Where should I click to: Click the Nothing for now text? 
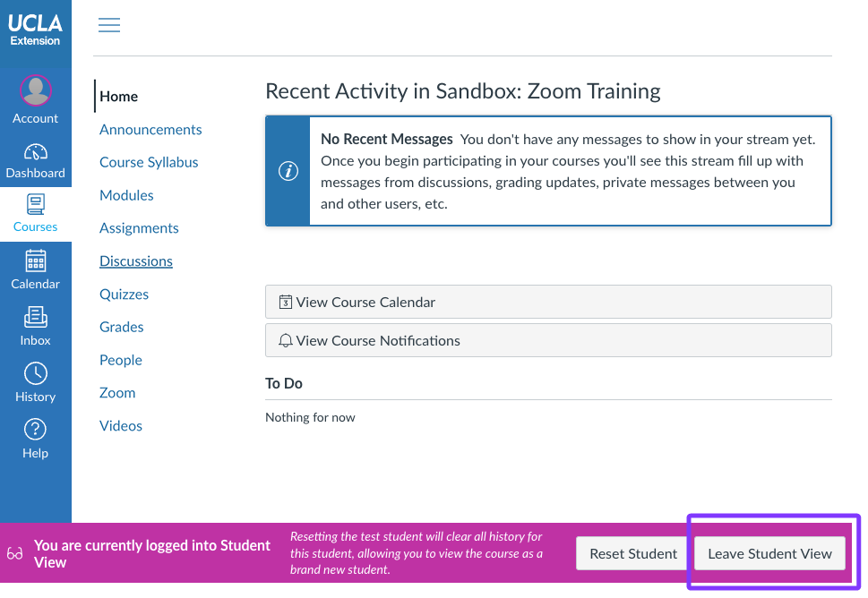[310, 418]
